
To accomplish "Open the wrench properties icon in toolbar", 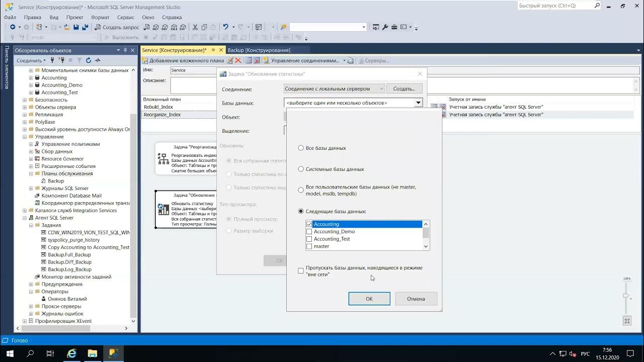I will pos(385,27).
